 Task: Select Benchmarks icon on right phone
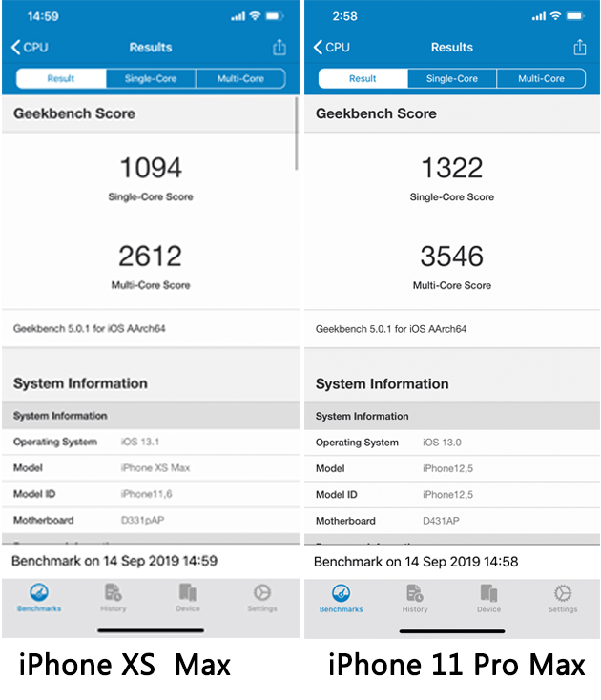[342, 593]
